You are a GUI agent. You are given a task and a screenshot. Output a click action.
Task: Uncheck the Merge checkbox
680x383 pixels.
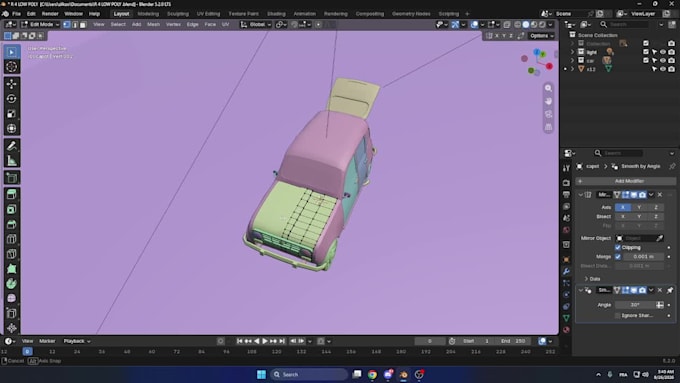click(x=618, y=257)
